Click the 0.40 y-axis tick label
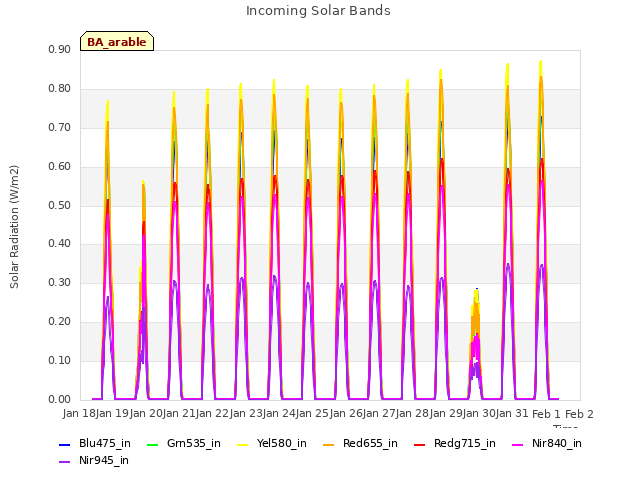This screenshot has height=480, width=640. click(60, 244)
